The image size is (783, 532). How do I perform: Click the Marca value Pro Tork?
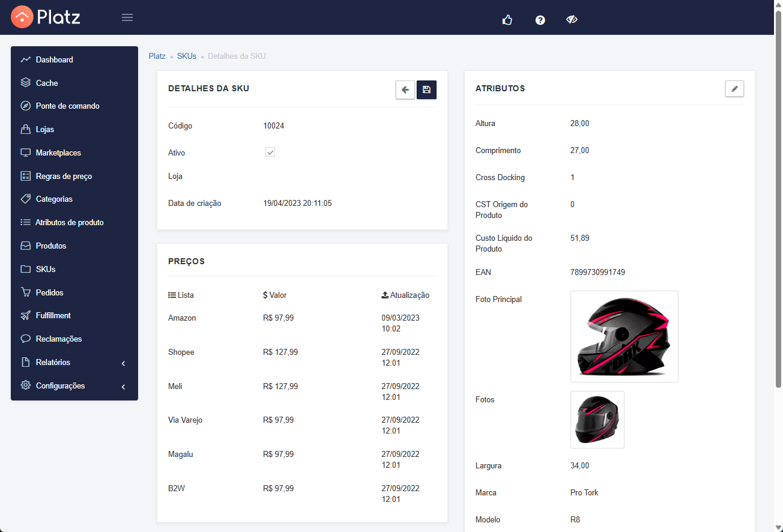coord(584,492)
